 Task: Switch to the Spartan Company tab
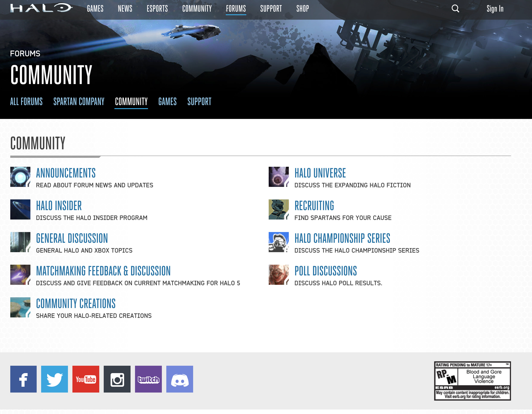(79, 101)
